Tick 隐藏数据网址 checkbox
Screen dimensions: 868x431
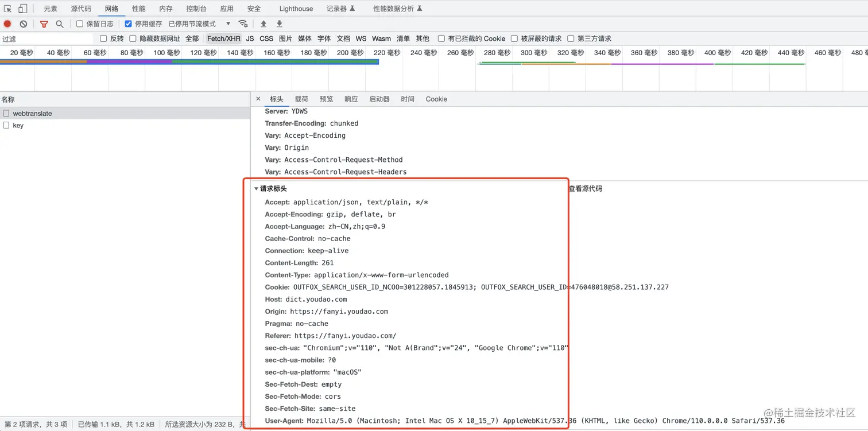pyautogui.click(x=133, y=38)
